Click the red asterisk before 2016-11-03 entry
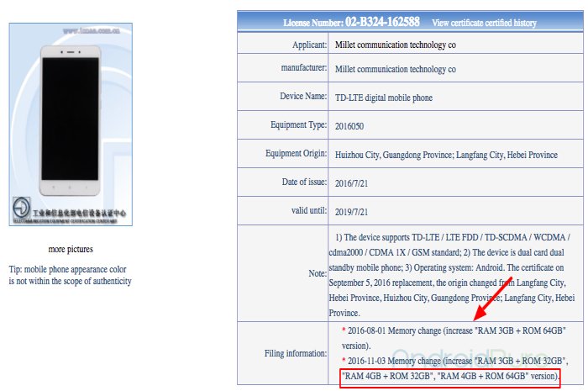Viewport: 588px width, 391px height. click(344, 360)
